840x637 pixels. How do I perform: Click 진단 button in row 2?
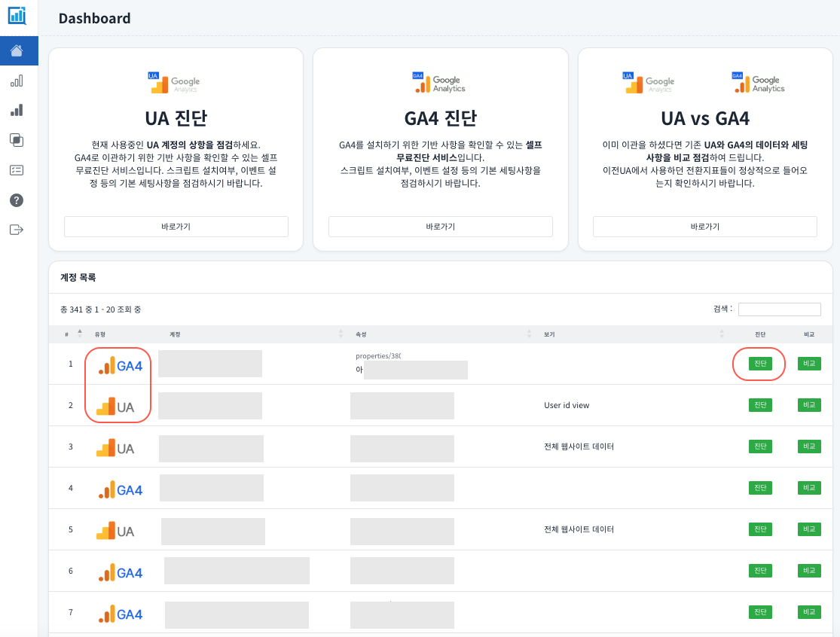(760, 405)
